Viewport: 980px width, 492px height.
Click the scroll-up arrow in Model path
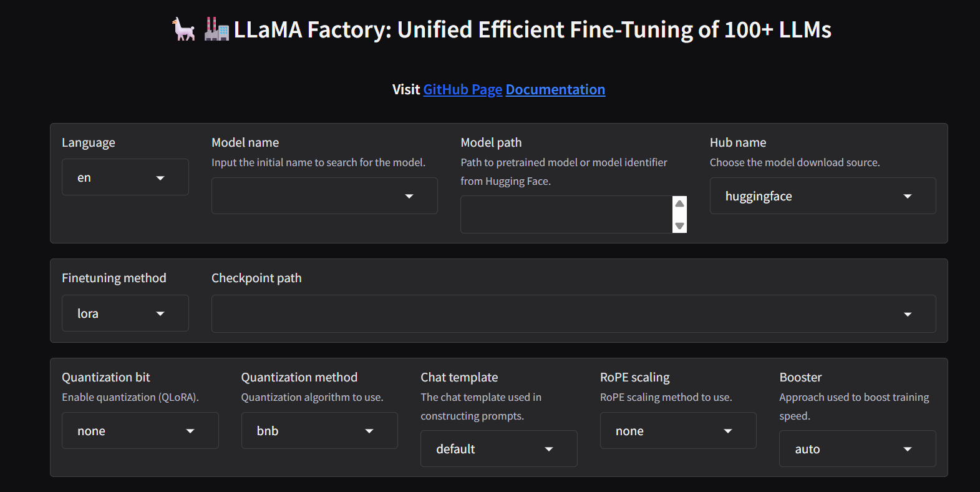[x=679, y=203]
